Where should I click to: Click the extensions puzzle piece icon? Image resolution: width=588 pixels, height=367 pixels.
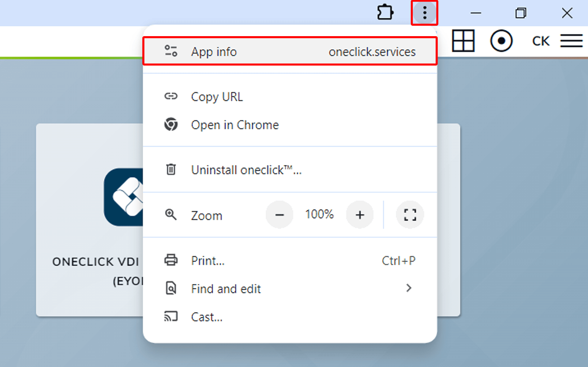[x=385, y=13]
